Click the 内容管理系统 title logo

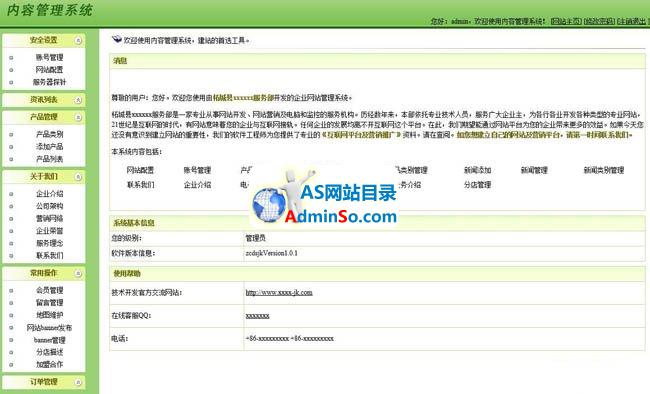pyautogui.click(x=50, y=10)
